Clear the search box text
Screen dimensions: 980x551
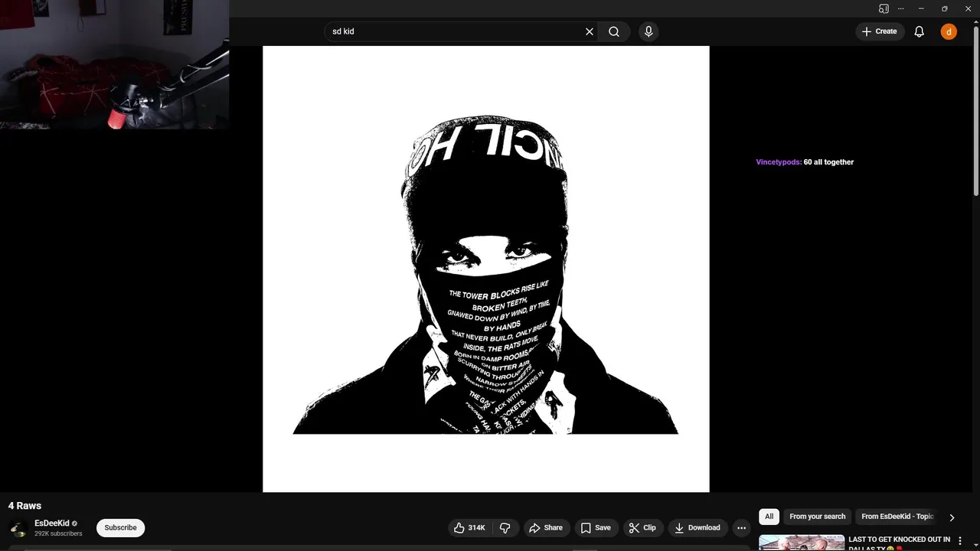click(590, 31)
